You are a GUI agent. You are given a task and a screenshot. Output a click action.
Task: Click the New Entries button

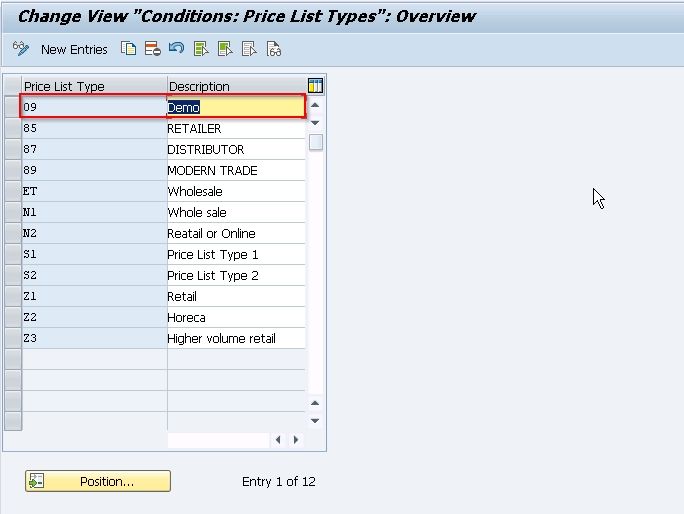(74, 50)
